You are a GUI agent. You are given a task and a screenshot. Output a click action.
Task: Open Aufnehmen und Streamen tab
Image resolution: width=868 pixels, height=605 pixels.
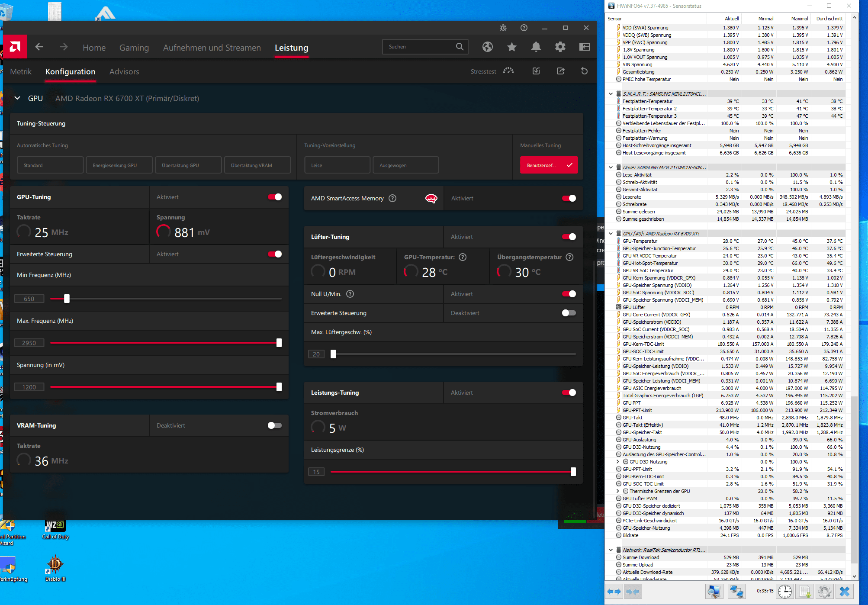[x=212, y=48]
